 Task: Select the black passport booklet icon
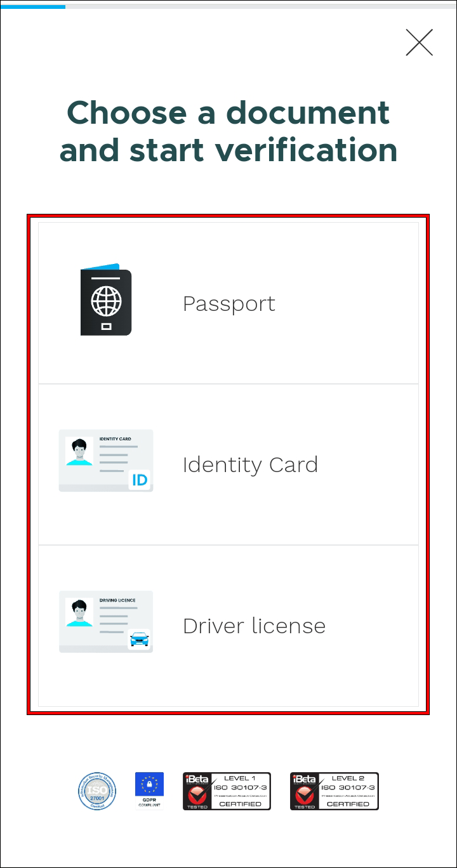[106, 299]
